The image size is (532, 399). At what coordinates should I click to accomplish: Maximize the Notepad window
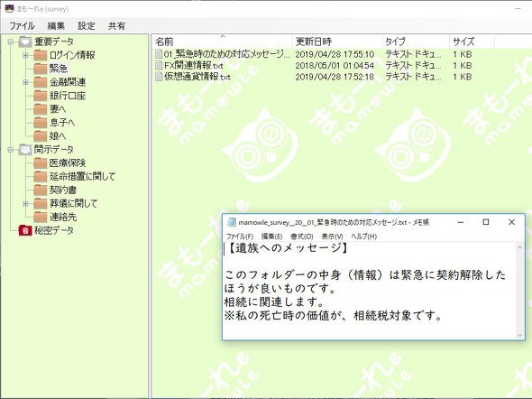(486, 222)
